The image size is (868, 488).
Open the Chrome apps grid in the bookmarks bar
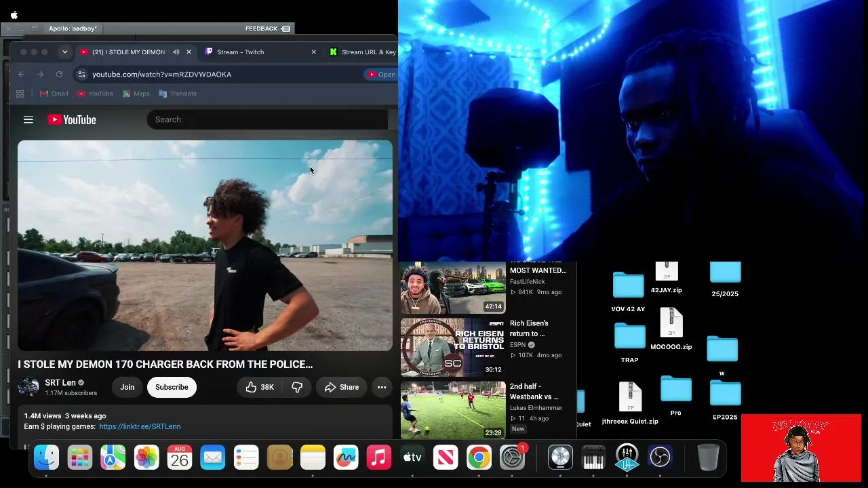tap(20, 94)
